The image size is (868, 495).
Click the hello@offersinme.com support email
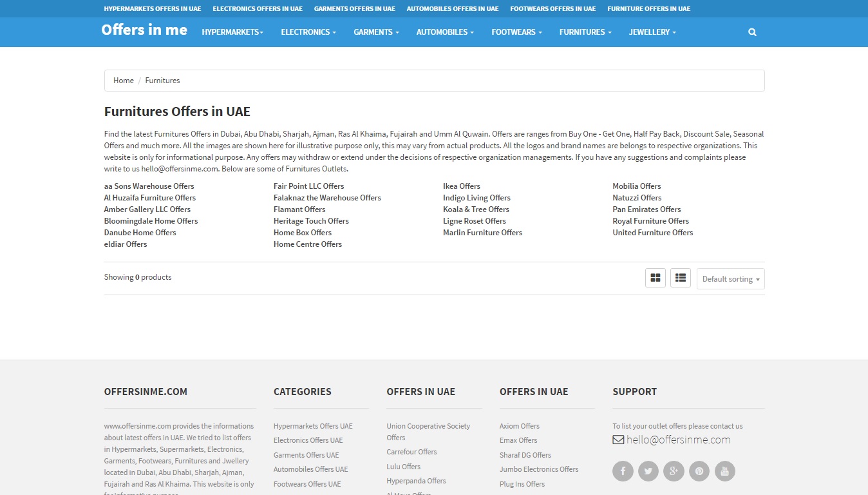[x=677, y=440]
